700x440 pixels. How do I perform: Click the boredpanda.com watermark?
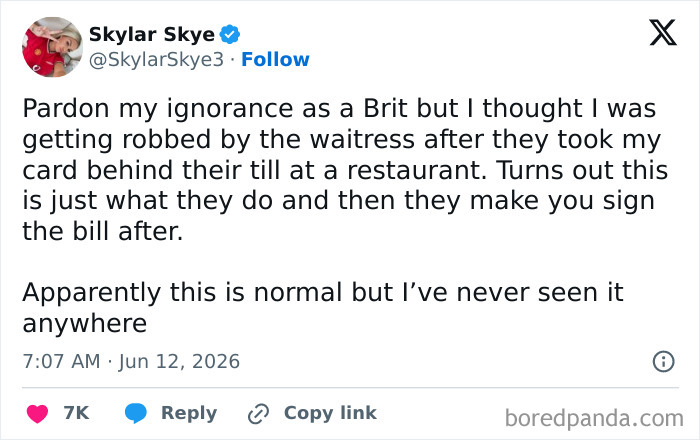tap(594, 419)
